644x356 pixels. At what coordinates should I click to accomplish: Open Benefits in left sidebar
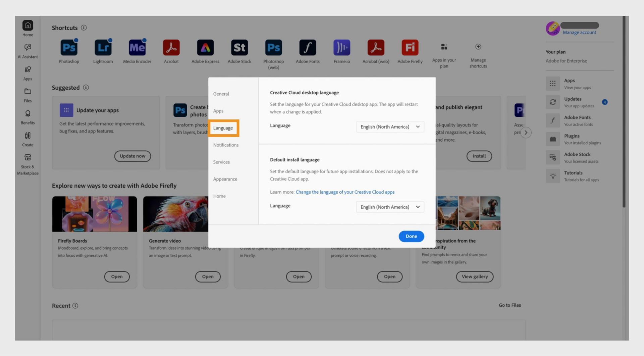coord(28,117)
